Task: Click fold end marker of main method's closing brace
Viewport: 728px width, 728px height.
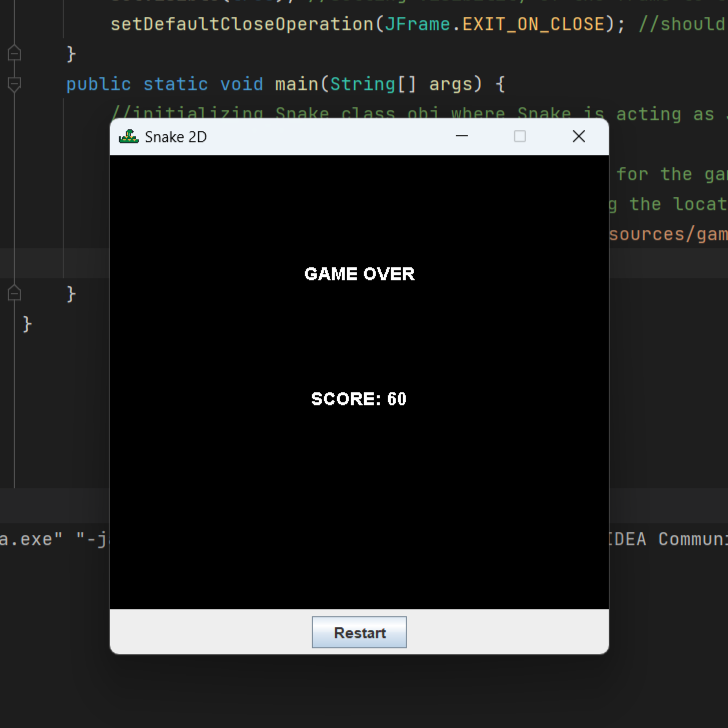Action: 14,294
